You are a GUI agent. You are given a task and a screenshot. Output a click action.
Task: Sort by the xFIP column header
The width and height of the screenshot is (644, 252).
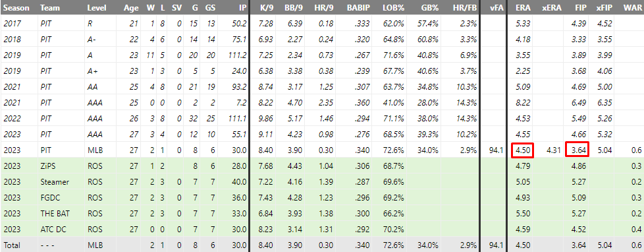pyautogui.click(x=604, y=8)
